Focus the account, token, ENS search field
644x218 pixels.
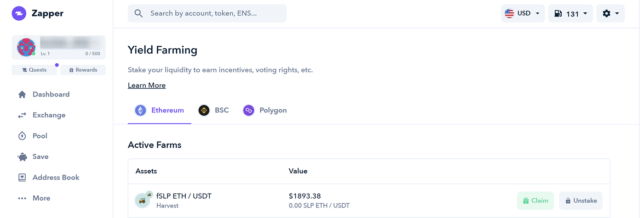tap(207, 13)
